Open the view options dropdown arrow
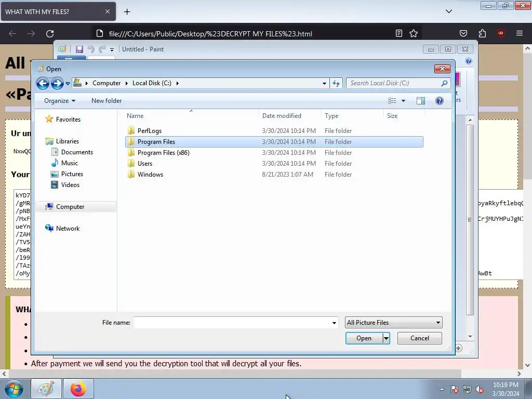Viewport: 532px width, 399px height. click(x=403, y=101)
